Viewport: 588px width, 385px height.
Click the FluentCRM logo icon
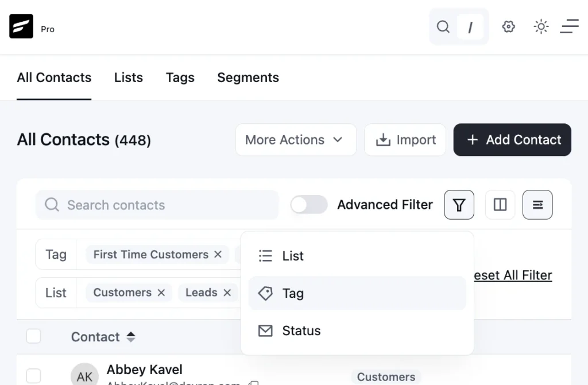point(21,26)
